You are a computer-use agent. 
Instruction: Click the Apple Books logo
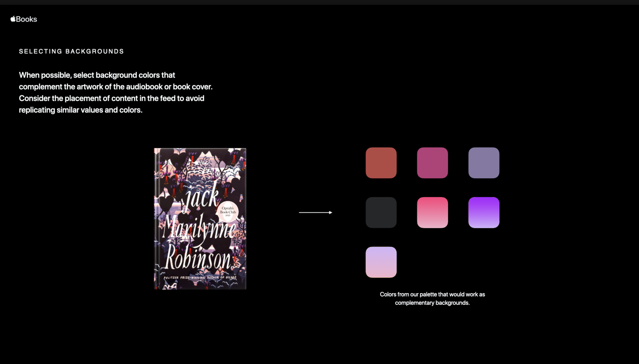click(24, 19)
